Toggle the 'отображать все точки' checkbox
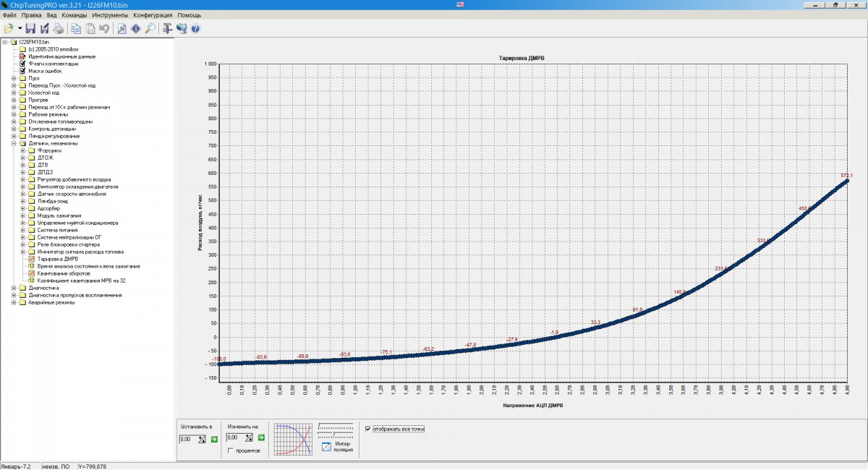This screenshot has width=868, height=470. coord(369,429)
